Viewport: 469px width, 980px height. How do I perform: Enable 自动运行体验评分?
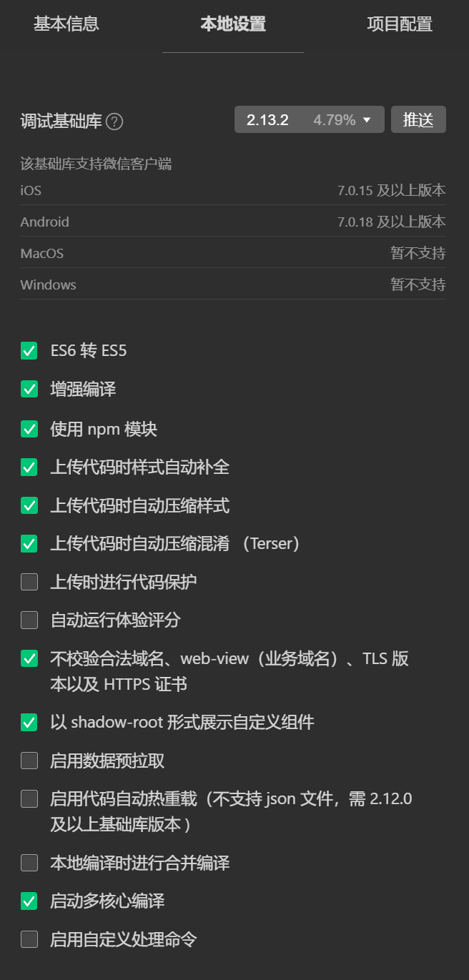[x=29, y=620]
